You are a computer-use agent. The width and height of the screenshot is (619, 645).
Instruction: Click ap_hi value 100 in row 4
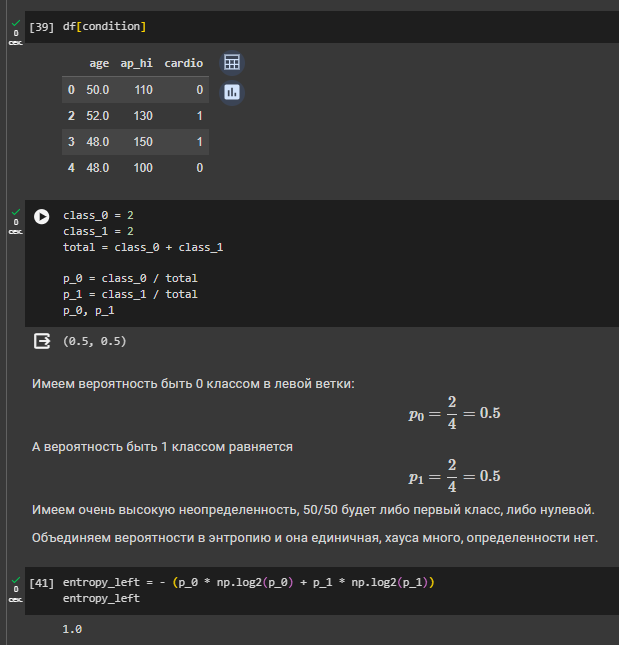[x=143, y=168]
